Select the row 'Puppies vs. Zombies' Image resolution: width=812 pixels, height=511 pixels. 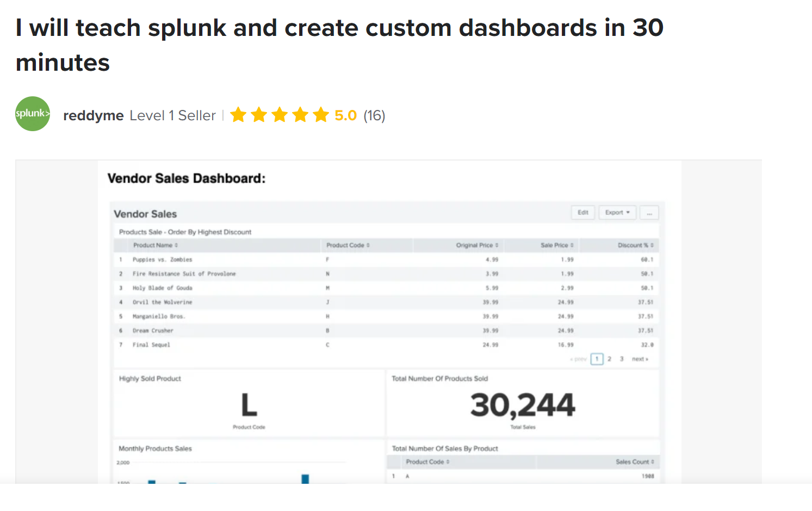click(386, 260)
